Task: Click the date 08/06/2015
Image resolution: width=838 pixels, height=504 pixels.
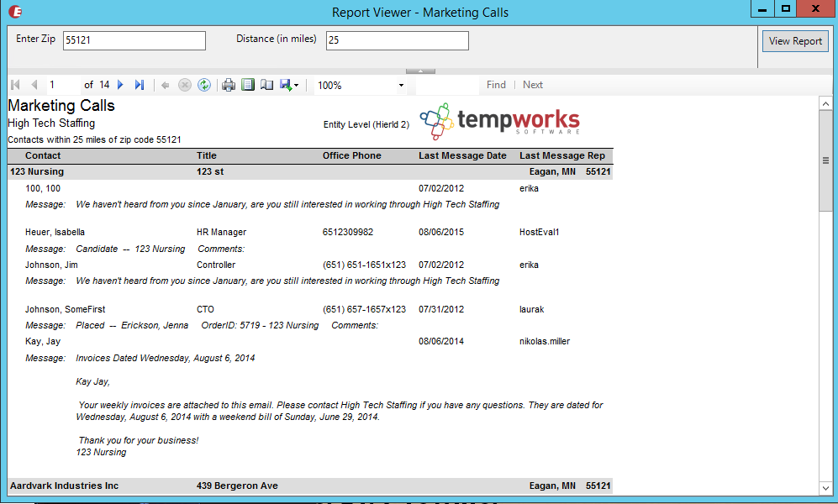Action: click(x=441, y=232)
